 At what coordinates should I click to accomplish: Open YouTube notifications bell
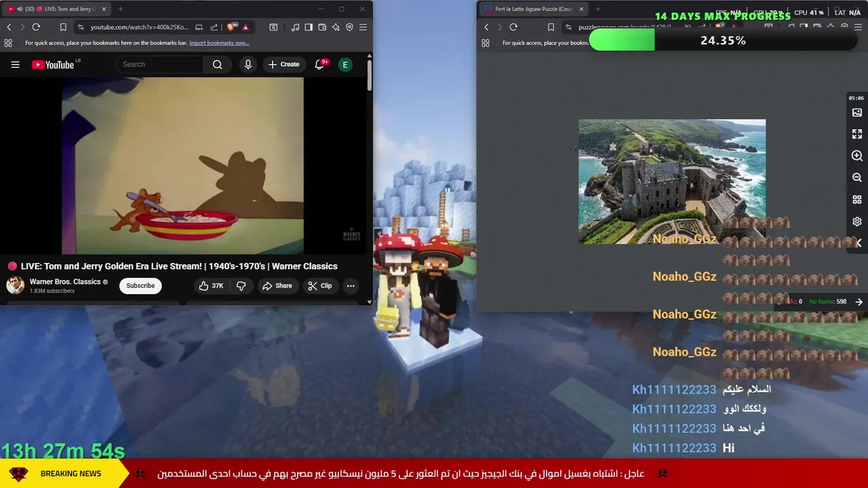coord(319,64)
